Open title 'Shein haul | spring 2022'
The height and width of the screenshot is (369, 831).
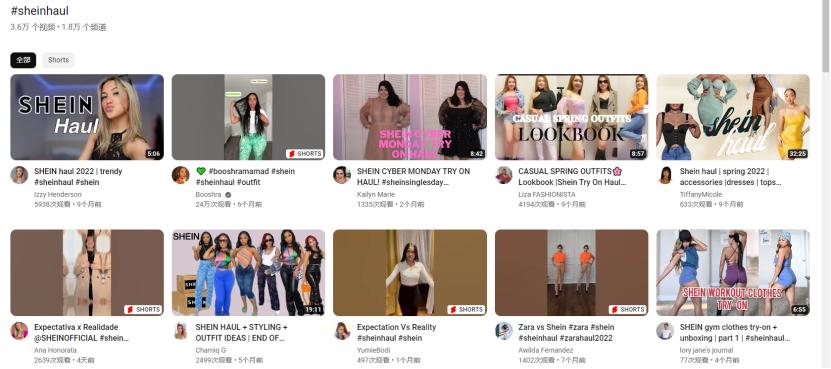731,177
